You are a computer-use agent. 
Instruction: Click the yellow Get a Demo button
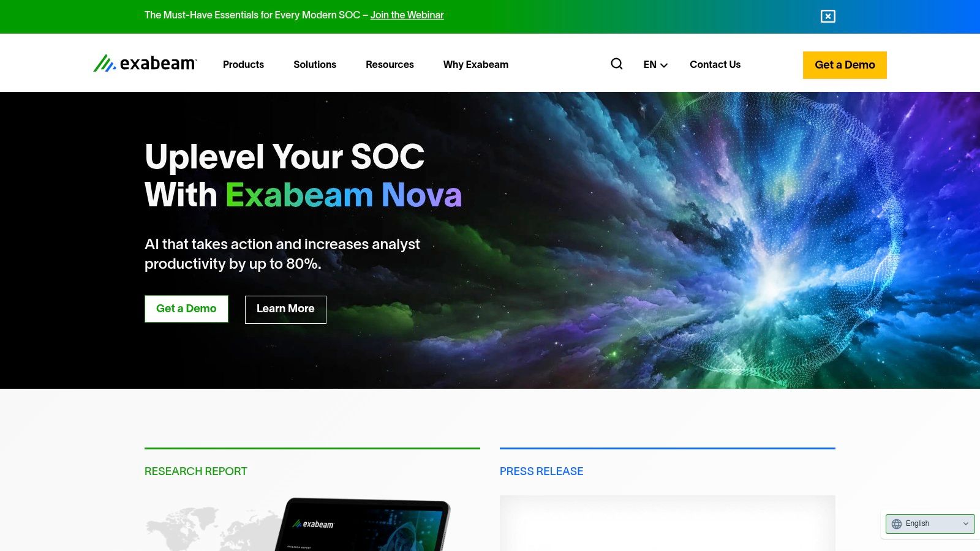click(x=845, y=65)
